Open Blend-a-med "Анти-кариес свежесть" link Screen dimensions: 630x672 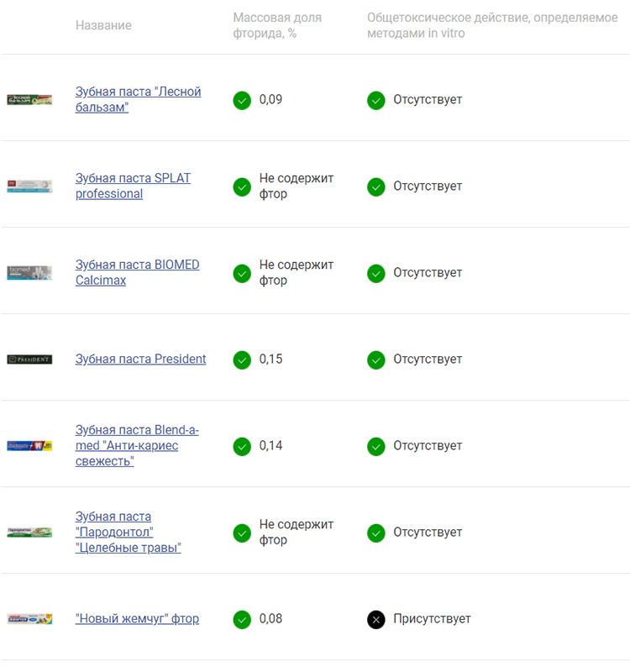(x=136, y=446)
